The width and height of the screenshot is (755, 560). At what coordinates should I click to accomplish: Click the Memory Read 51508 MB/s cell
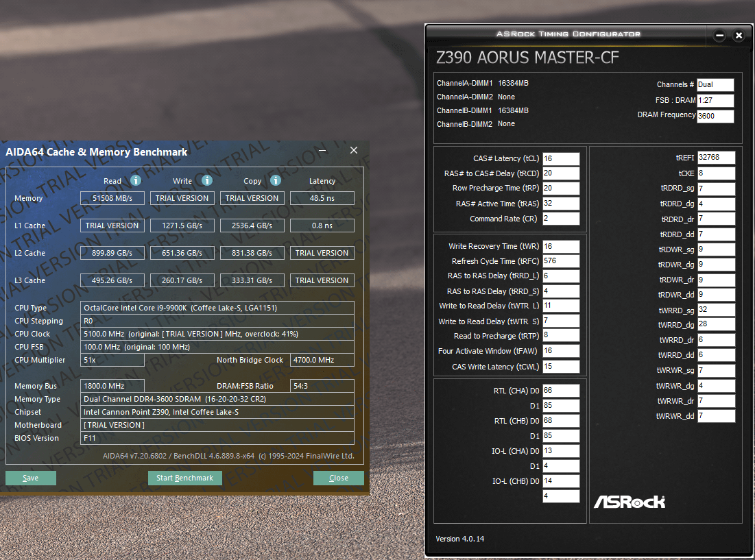coord(112,198)
